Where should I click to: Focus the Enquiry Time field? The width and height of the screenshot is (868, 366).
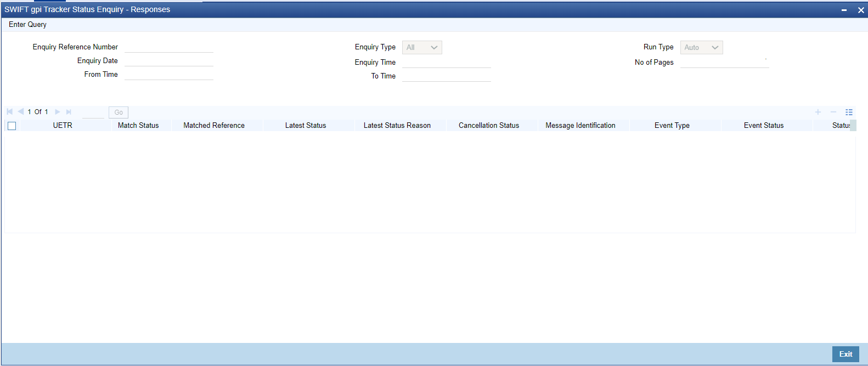[447, 62]
